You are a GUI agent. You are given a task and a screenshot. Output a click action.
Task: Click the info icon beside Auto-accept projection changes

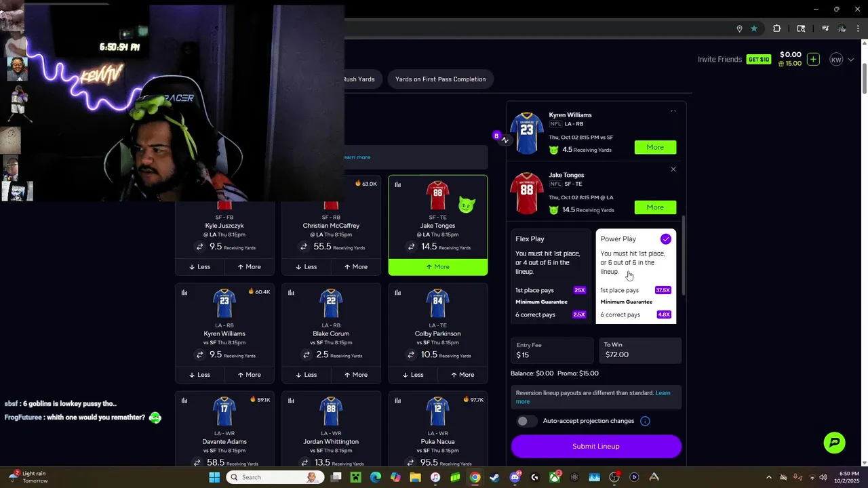[x=645, y=421]
